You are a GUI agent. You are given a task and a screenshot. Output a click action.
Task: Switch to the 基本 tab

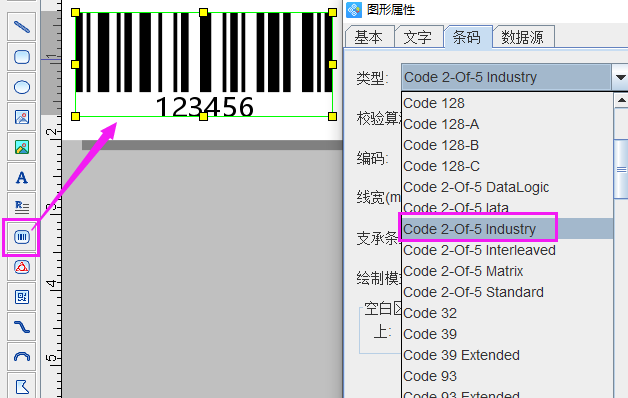370,37
